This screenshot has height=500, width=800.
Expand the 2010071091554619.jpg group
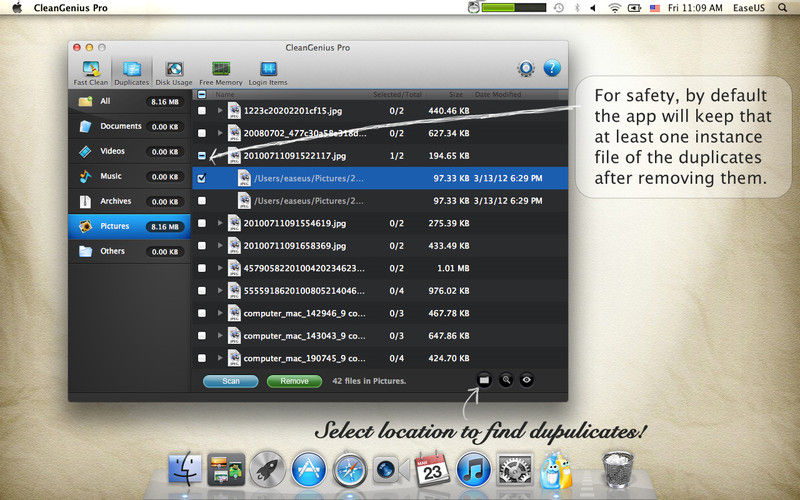[x=220, y=222]
